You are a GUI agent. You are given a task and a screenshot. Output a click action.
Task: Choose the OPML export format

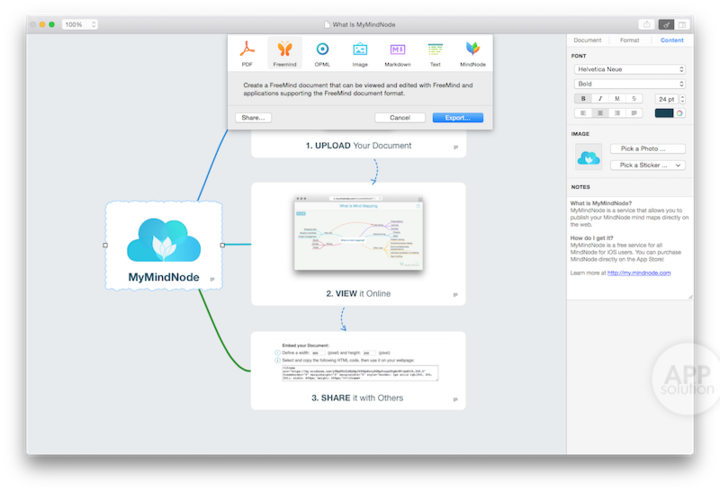(322, 52)
